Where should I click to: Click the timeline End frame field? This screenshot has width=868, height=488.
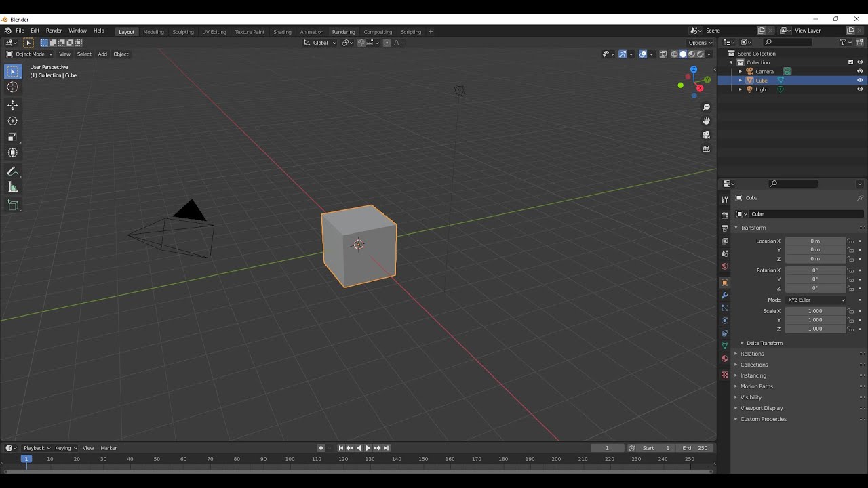click(x=695, y=448)
